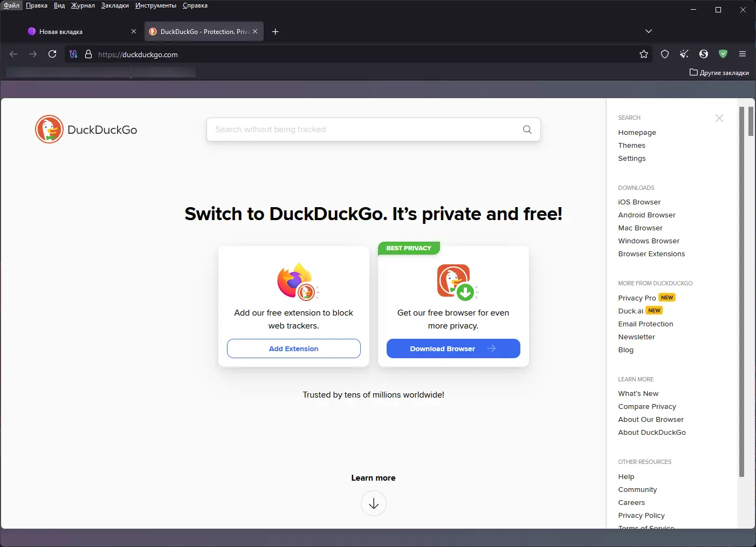Open the Windows Browser download link
Image resolution: width=756 pixels, height=547 pixels.
[x=649, y=241]
